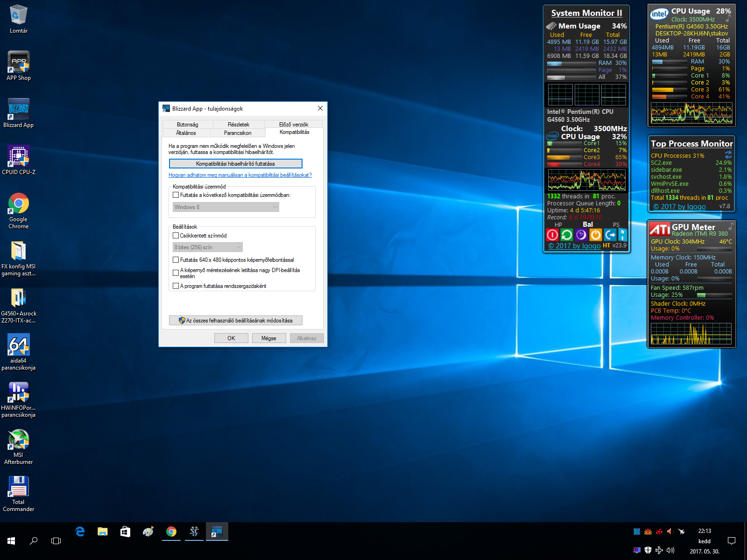Open the Biztonság tab
The height and width of the screenshot is (560, 747).
[x=187, y=125]
